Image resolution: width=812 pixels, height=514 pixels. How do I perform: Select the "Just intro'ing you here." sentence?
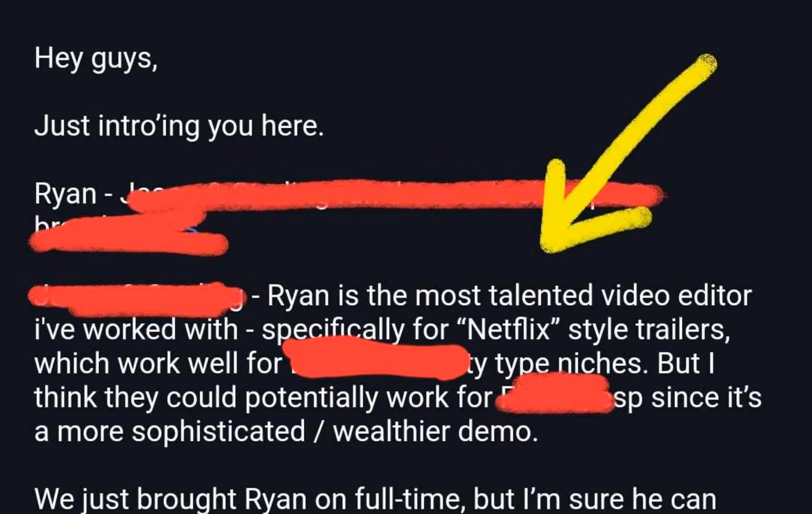click(x=179, y=126)
